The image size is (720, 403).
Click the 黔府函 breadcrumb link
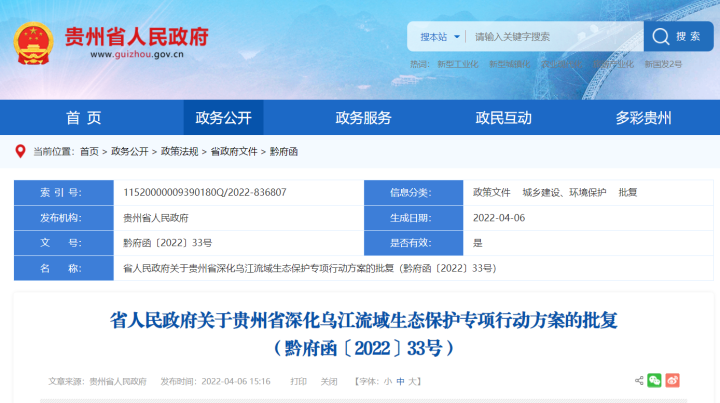(x=284, y=151)
